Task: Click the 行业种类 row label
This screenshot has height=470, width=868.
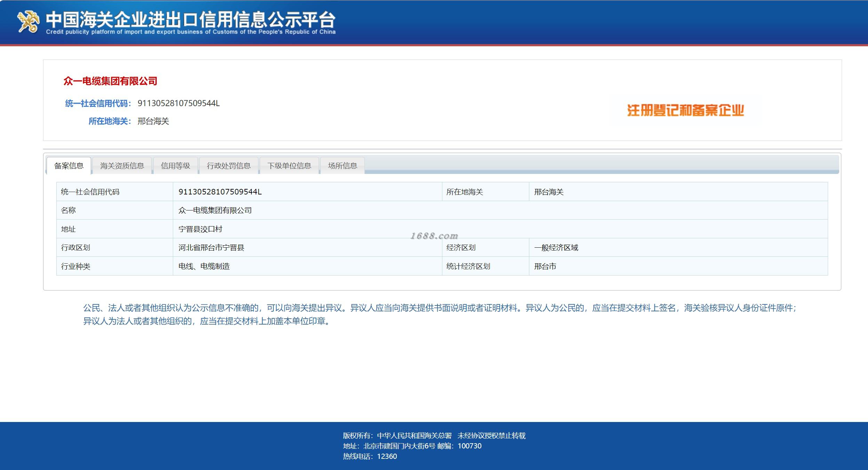Action: (x=76, y=266)
